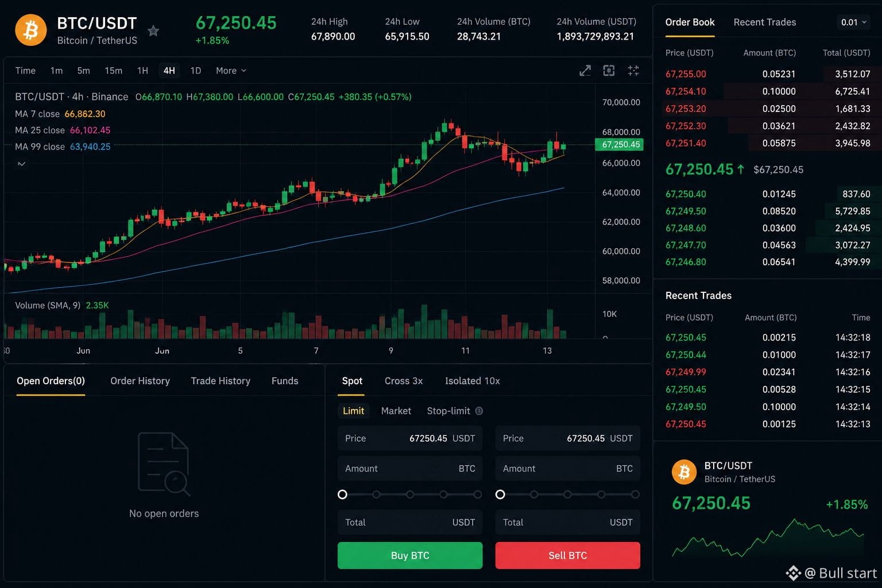Click the order book mid price 67,250.45
882x588 pixels.
coord(699,169)
